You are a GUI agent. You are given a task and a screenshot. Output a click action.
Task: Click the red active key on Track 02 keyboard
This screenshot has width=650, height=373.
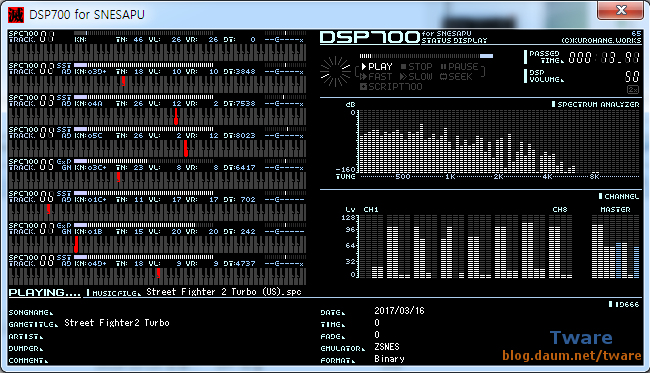[x=124, y=81]
